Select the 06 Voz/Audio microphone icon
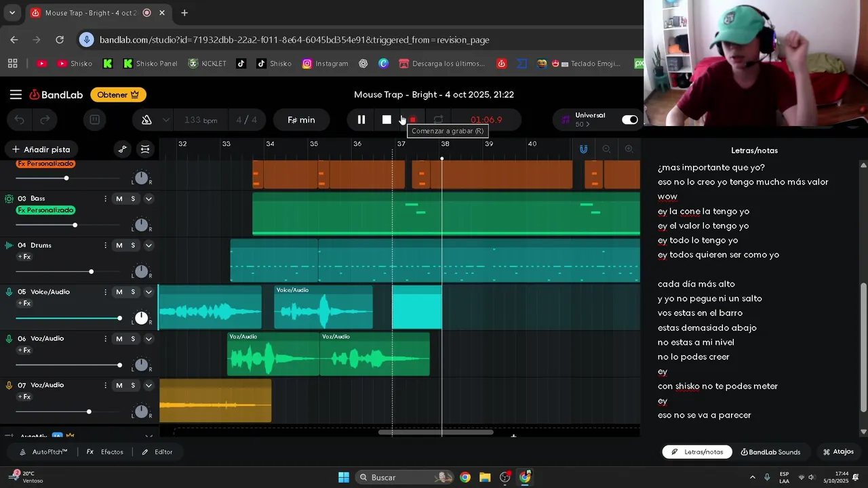The width and height of the screenshot is (868, 488). [9, 339]
